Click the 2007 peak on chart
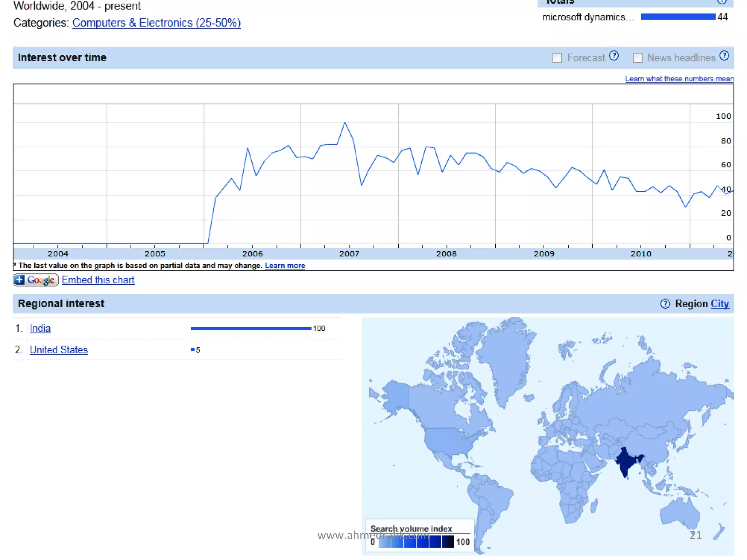747x560 pixels. (x=345, y=123)
